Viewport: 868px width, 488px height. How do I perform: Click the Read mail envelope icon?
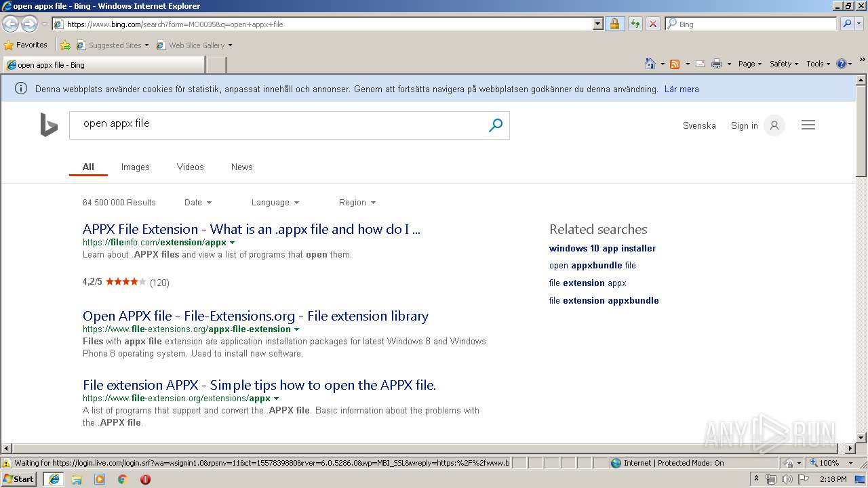pyautogui.click(x=701, y=64)
